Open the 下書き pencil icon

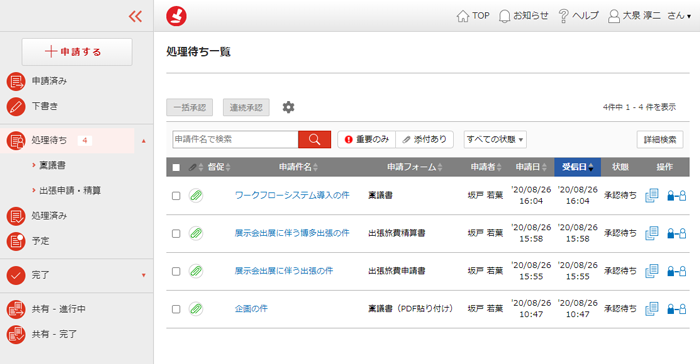click(x=16, y=107)
